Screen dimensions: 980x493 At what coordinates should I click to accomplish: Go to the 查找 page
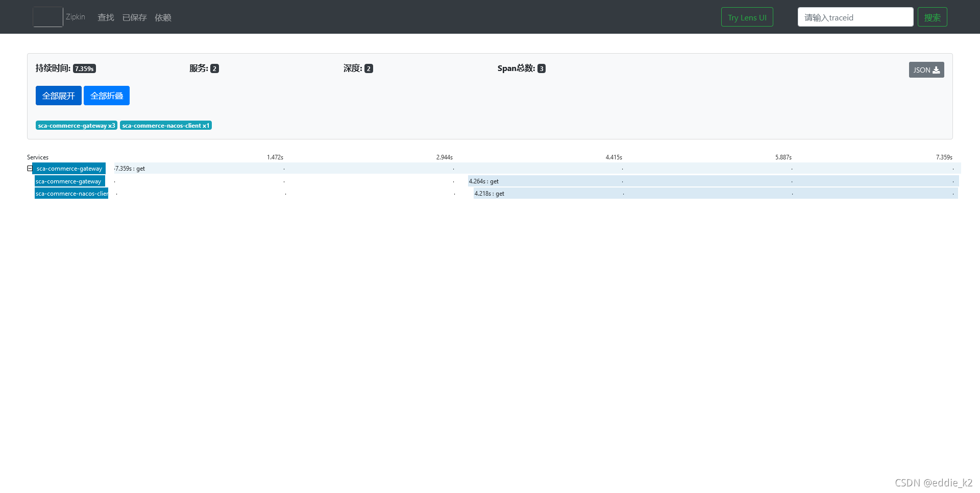point(106,17)
